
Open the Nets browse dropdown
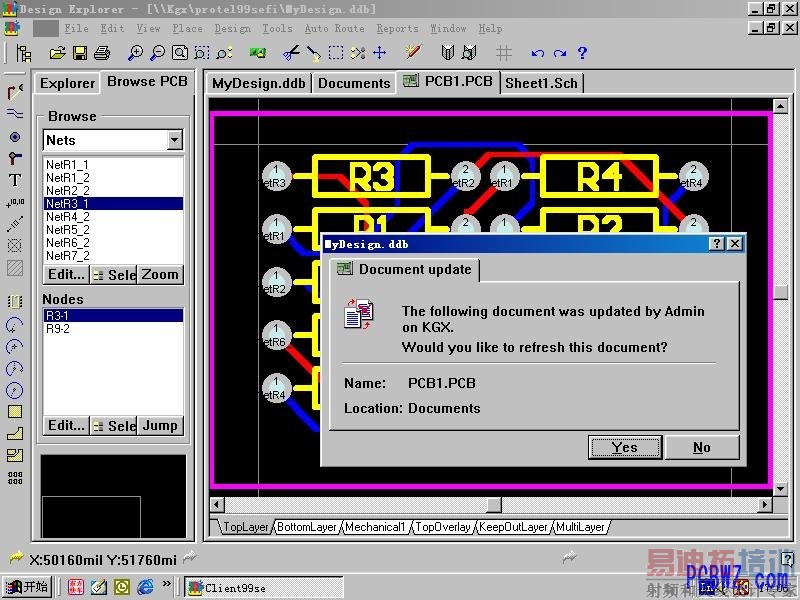174,140
